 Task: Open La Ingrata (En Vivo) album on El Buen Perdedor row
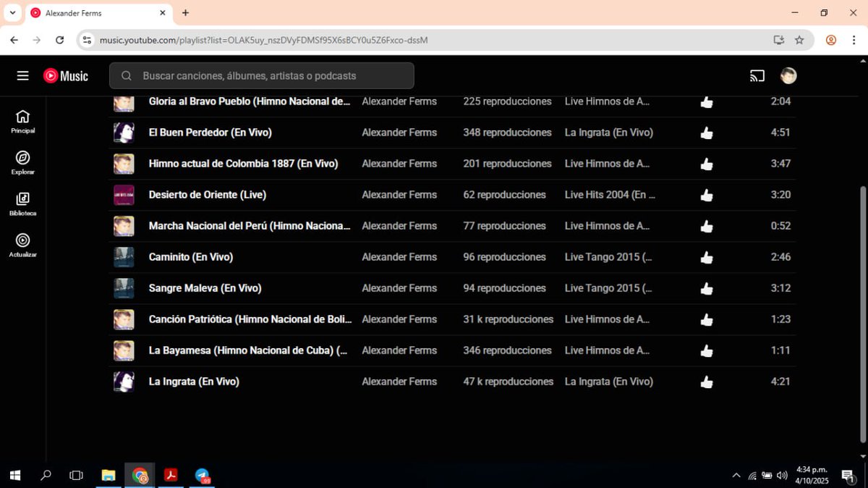[609, 132]
